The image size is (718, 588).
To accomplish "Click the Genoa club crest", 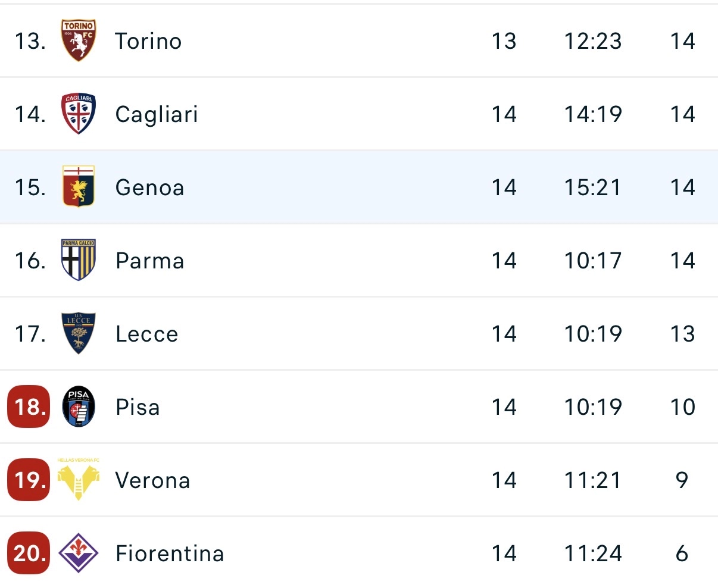I will point(79,187).
